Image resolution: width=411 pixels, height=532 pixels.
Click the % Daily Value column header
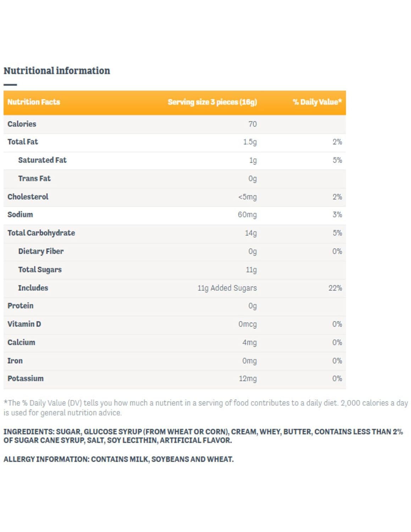(x=317, y=102)
